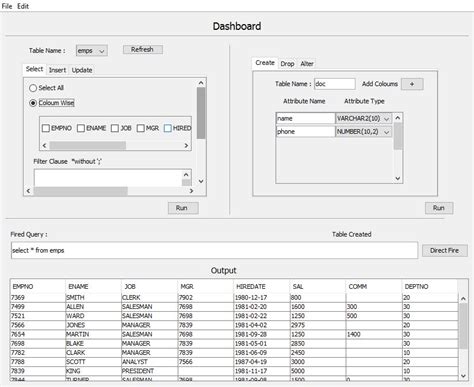
Task: Click left arrow of column list scrollbar
Action: click(x=44, y=145)
